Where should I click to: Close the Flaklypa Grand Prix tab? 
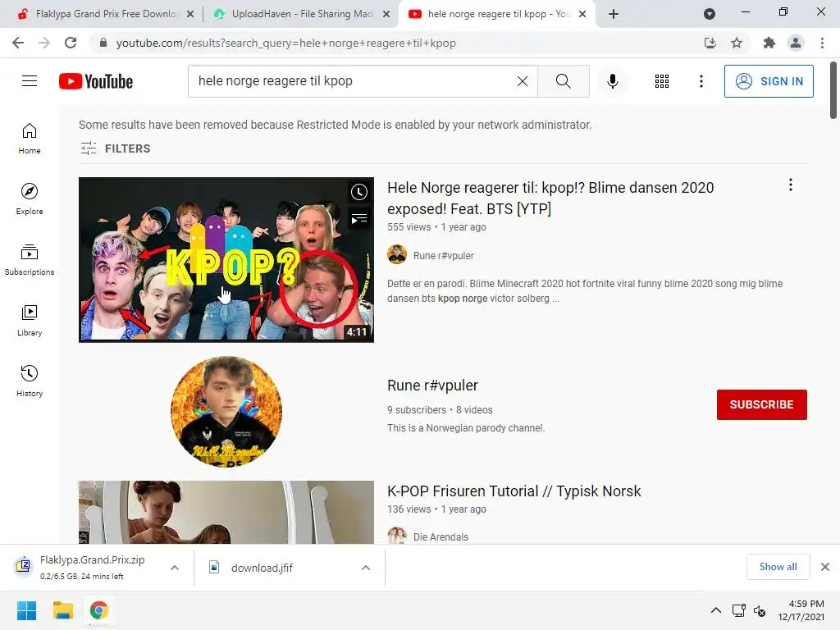pyautogui.click(x=190, y=14)
